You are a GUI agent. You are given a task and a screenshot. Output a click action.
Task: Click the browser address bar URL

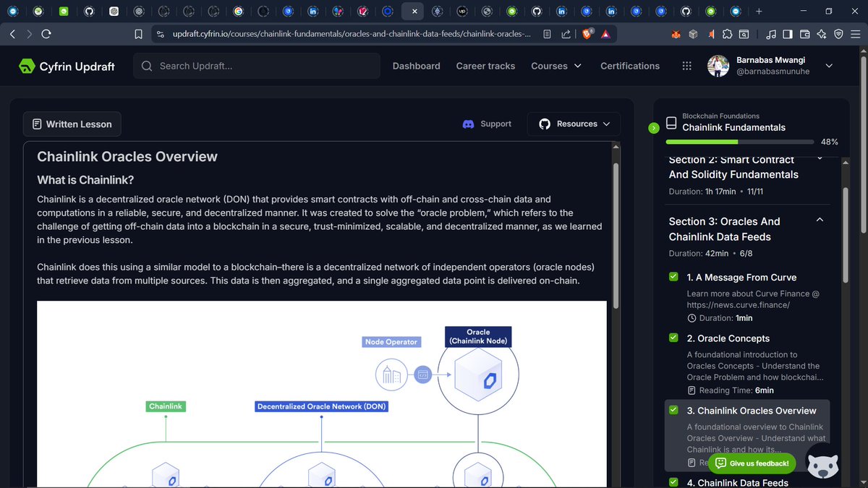point(352,34)
